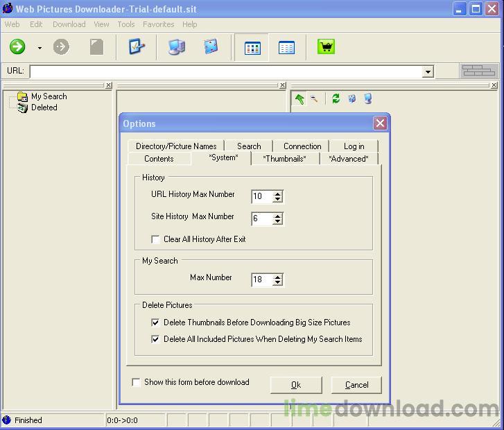Screen dimensions: 504x430
Task: Expand the URL history dropdown
Action: (x=428, y=71)
